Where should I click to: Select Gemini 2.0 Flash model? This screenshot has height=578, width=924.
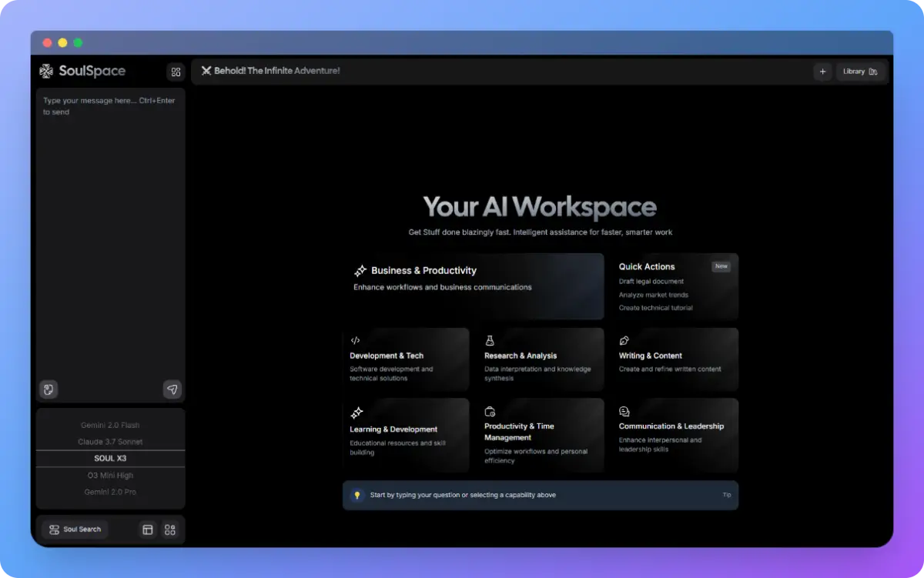click(110, 425)
